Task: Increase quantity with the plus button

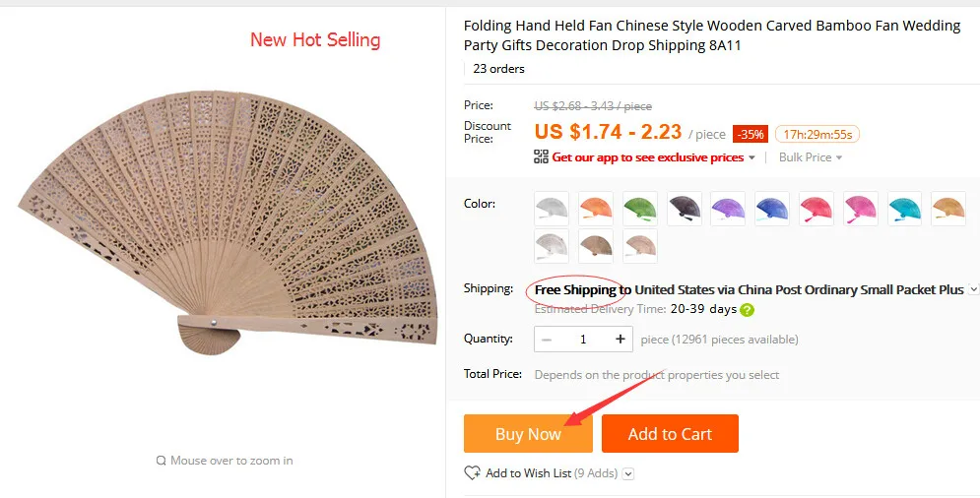Action: (621, 340)
